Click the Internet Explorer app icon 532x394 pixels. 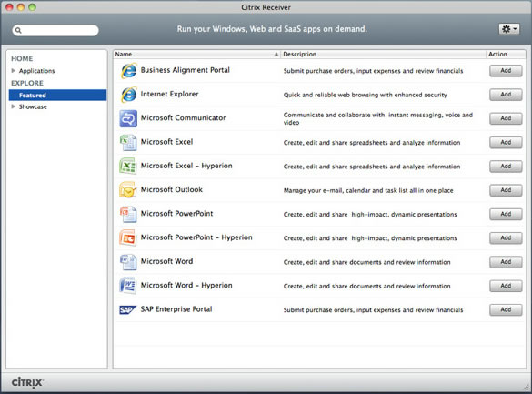[128, 95]
